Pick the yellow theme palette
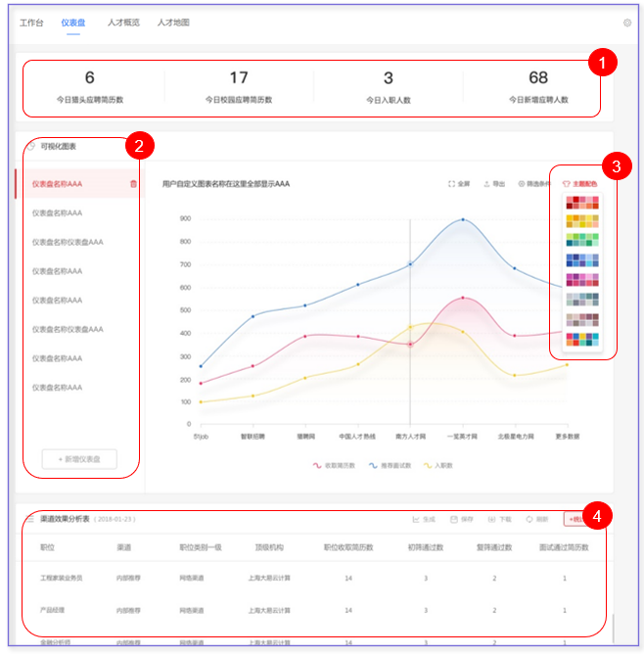 tap(582, 221)
